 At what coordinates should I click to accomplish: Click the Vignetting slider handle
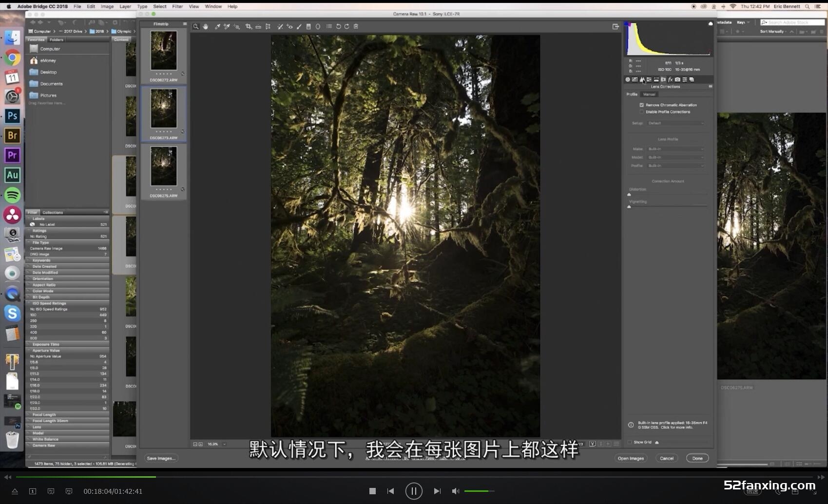pos(629,206)
